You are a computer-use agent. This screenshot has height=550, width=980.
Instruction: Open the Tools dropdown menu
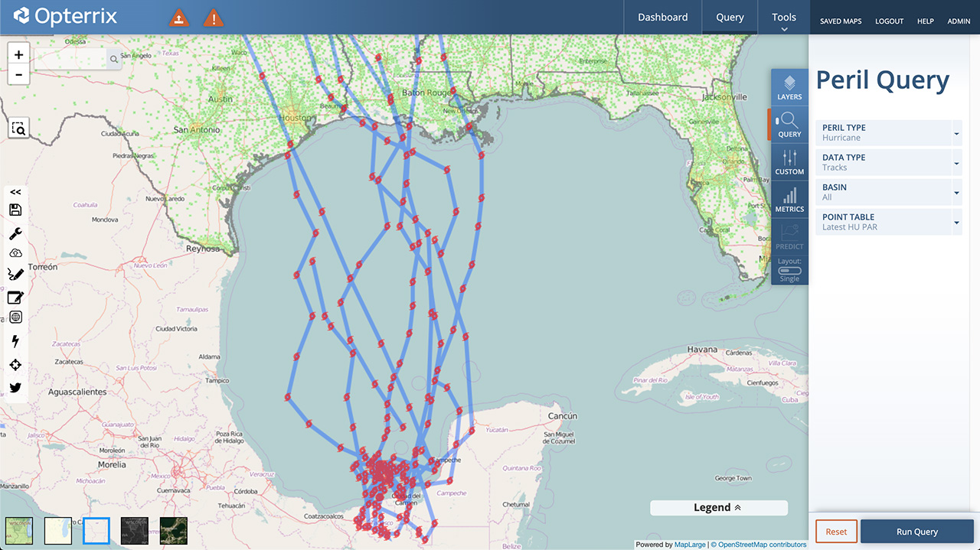[784, 18]
